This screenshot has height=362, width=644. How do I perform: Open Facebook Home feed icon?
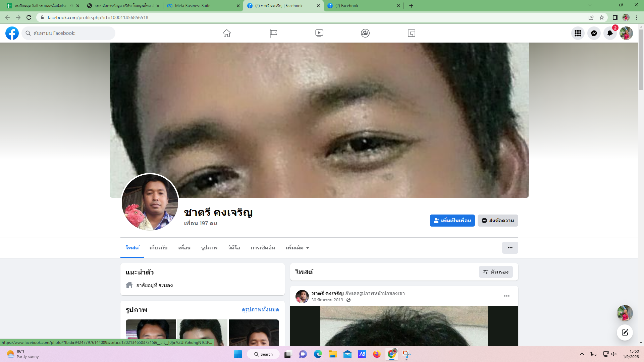[227, 33]
